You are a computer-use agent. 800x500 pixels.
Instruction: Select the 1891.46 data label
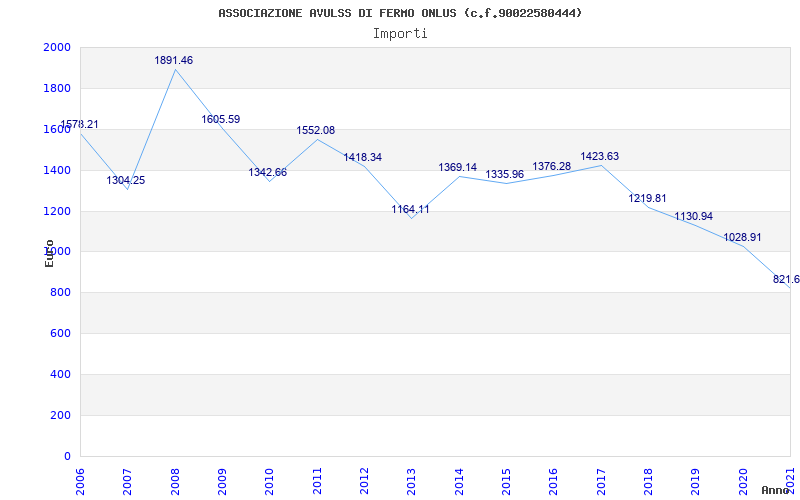[x=174, y=60]
